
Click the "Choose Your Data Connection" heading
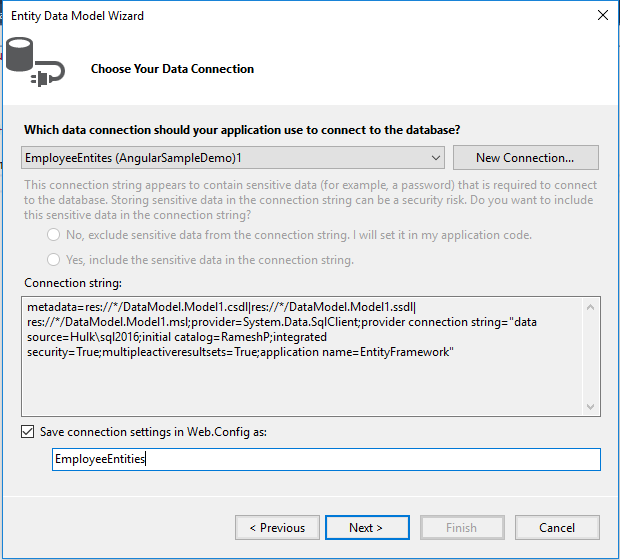pyautogui.click(x=172, y=69)
